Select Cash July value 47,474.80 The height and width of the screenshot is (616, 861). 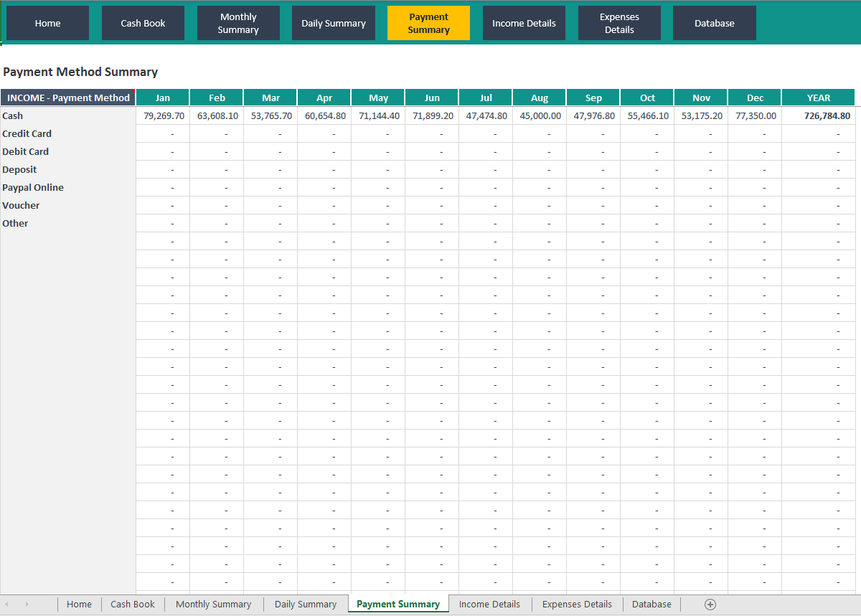pos(486,115)
